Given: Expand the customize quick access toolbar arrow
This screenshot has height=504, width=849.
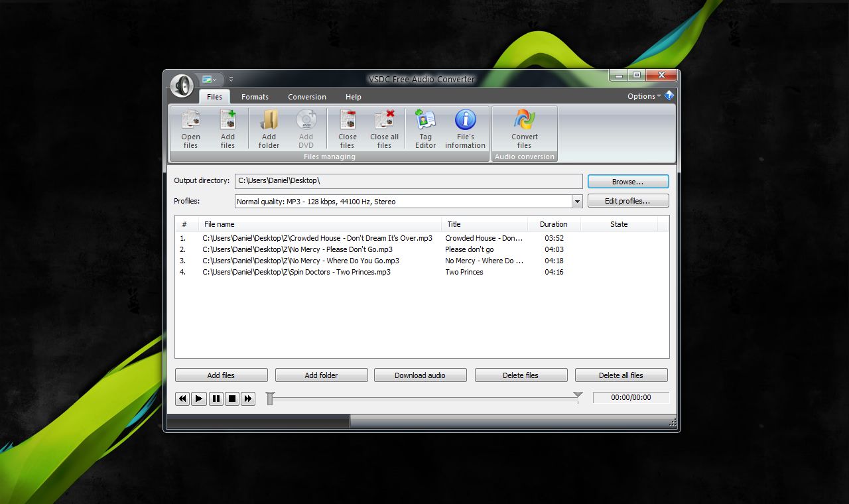Looking at the screenshot, I should [231, 80].
